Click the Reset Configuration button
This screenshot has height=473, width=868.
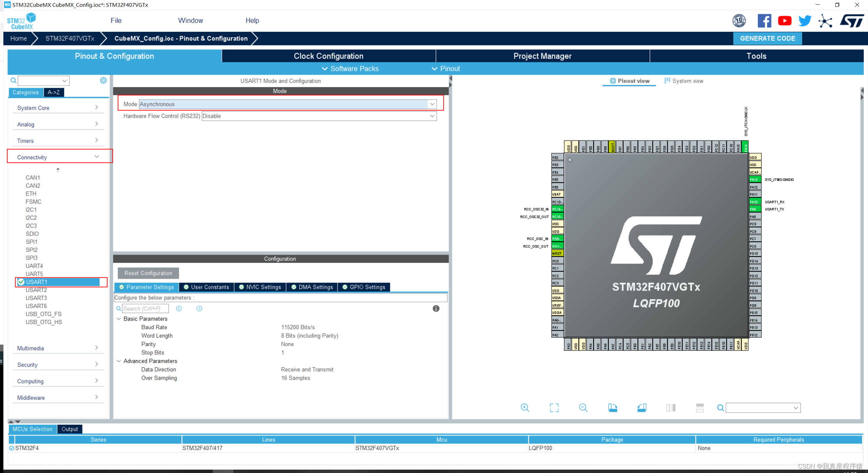[148, 273]
